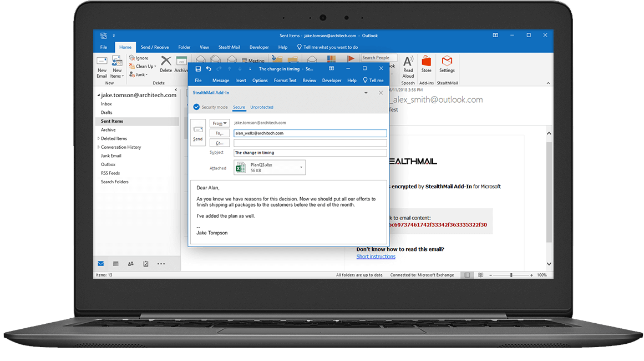This screenshot has height=361, width=644.
Task: Click the PlanQ3.xlsx Excel attachment icon
Action: [240, 167]
